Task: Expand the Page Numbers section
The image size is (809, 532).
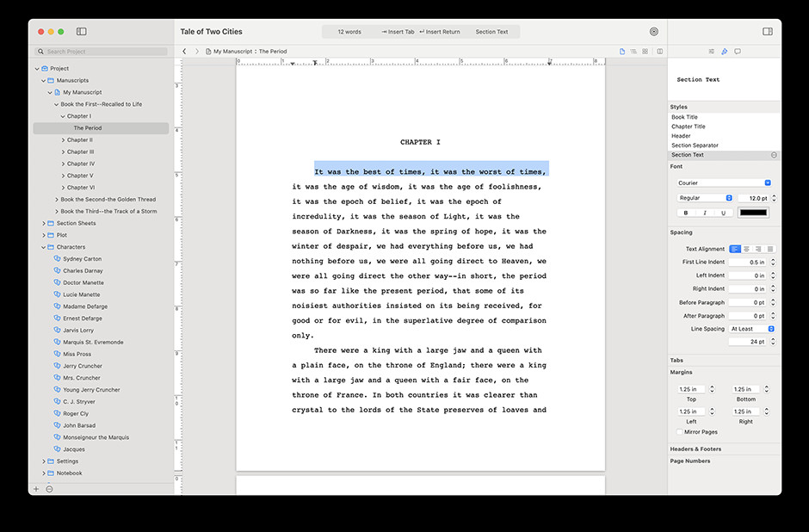Action: 690,461
